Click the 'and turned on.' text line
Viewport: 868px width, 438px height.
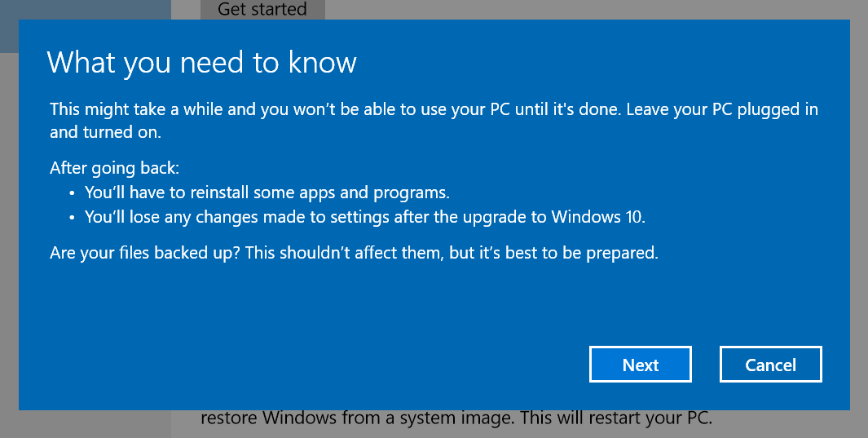tap(105, 132)
